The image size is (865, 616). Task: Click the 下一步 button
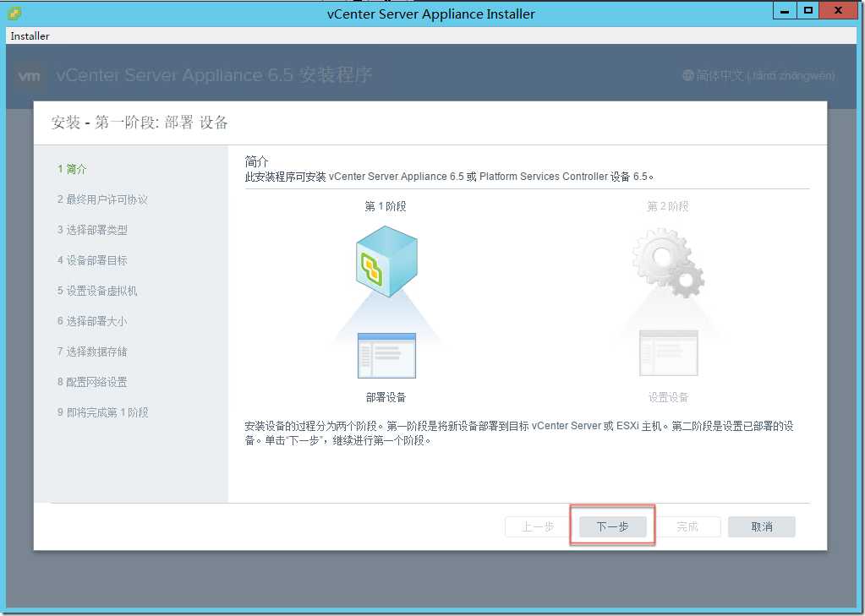(x=612, y=526)
